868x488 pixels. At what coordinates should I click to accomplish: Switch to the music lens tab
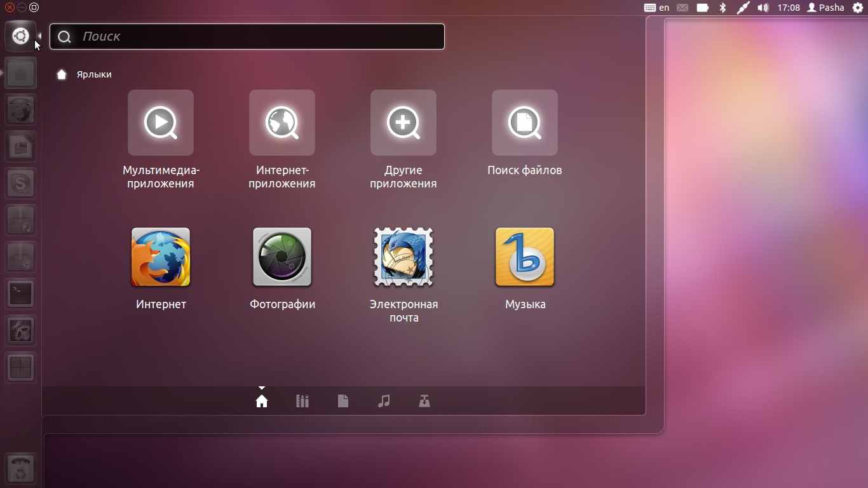(x=384, y=401)
